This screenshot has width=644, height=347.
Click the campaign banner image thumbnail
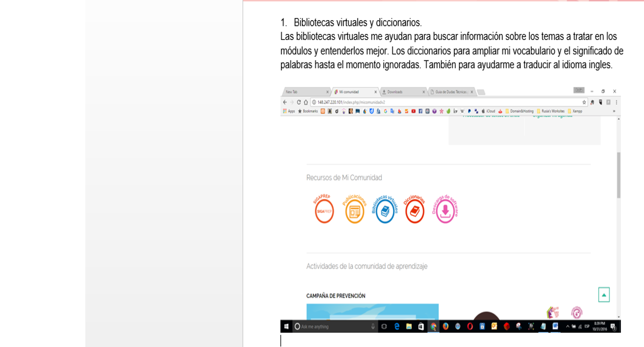pos(373,312)
